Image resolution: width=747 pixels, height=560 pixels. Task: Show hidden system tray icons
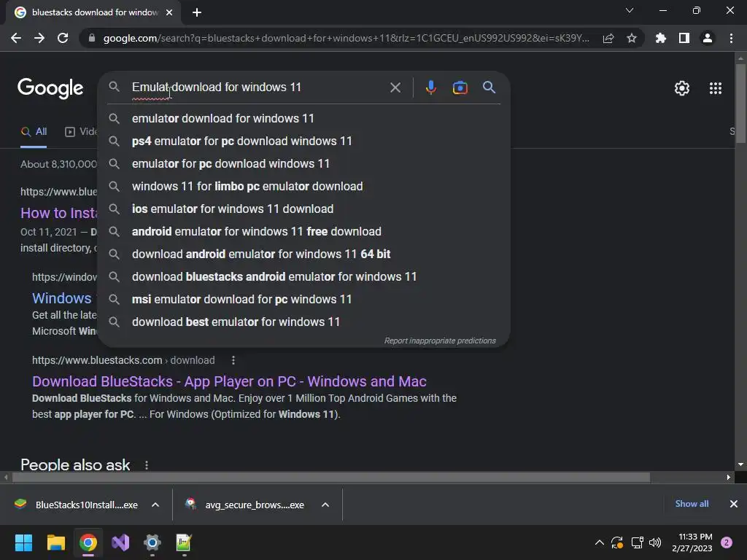pyautogui.click(x=600, y=542)
